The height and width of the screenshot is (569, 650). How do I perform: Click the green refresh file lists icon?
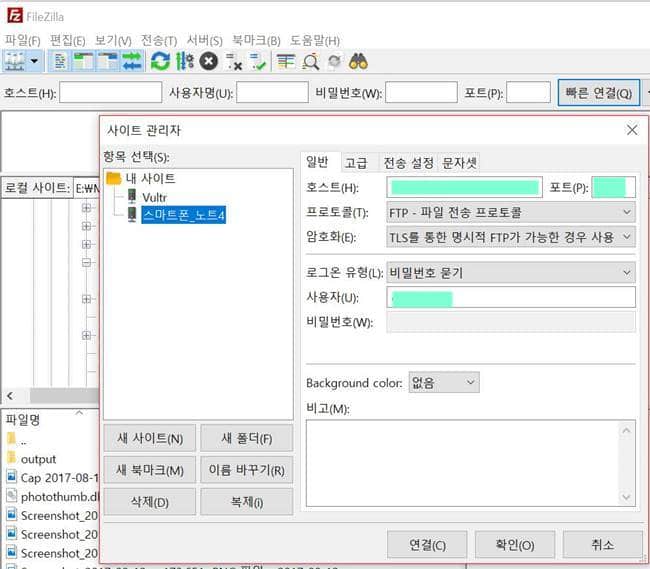(x=160, y=61)
